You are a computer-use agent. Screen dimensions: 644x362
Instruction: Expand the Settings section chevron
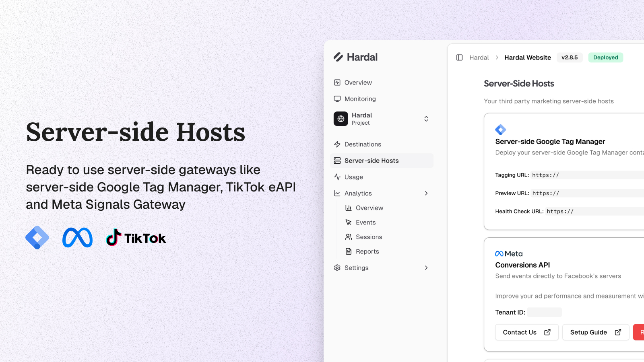tap(426, 268)
